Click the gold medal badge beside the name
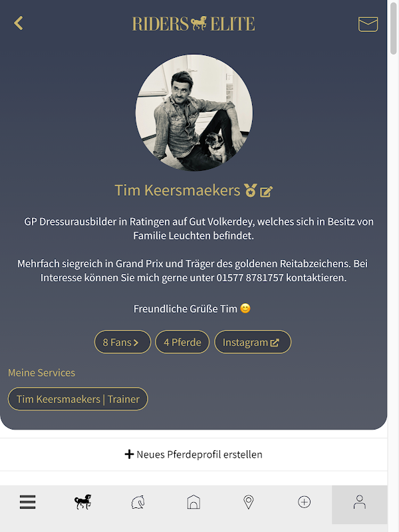399x532 pixels. [x=251, y=190]
